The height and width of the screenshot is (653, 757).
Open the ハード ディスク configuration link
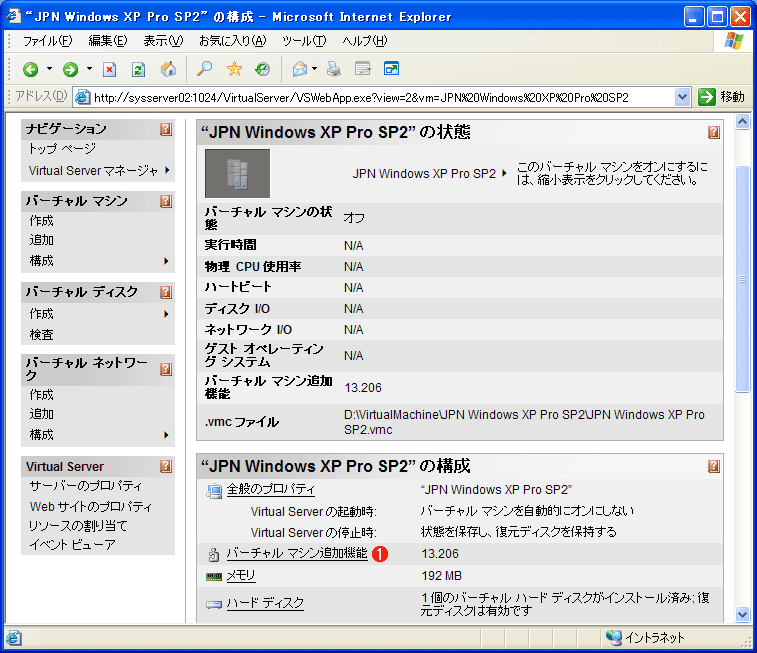point(265,603)
